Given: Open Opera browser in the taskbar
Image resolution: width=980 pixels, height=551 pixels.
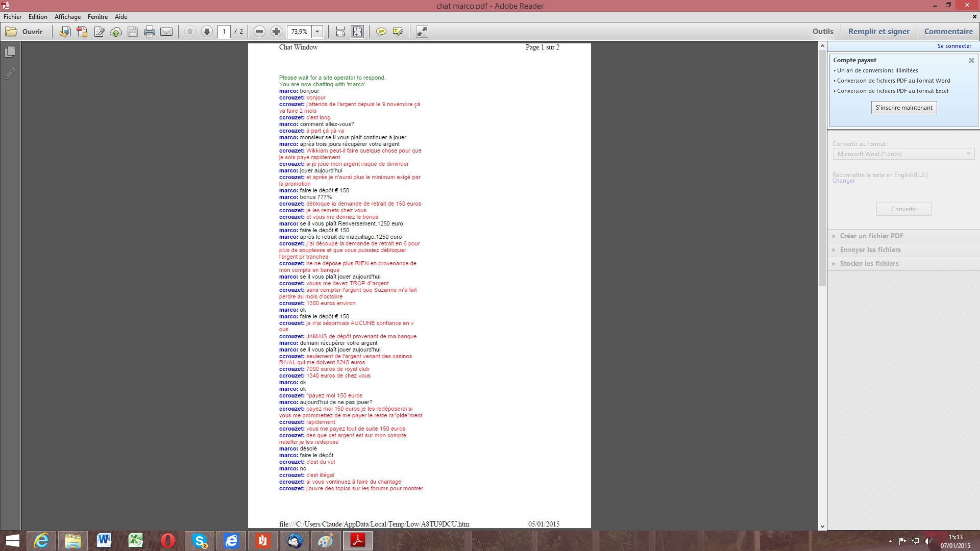Looking at the screenshot, I should [x=167, y=541].
